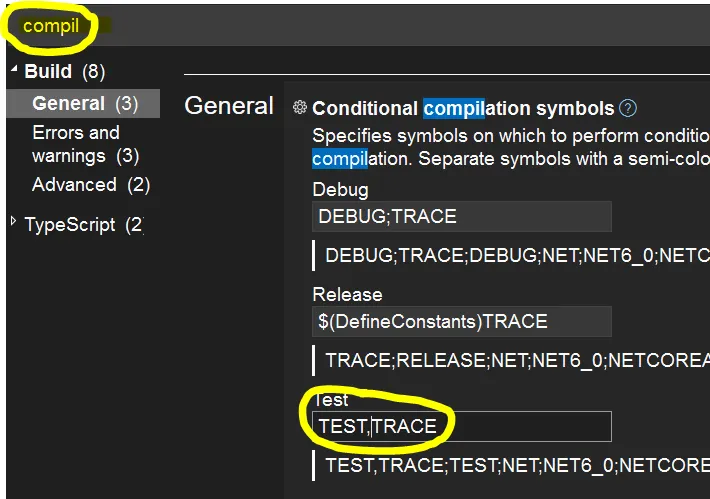Select General (3) under Build

[x=84, y=103]
